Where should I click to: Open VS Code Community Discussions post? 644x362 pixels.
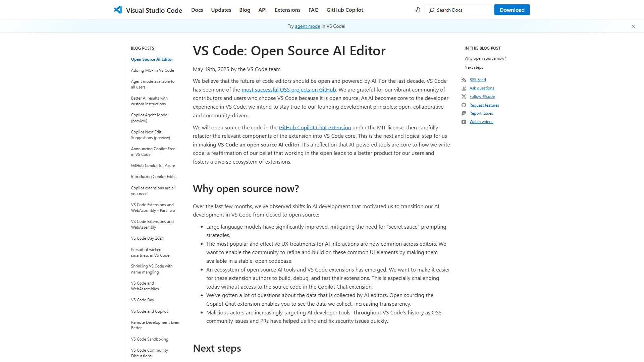point(149,353)
